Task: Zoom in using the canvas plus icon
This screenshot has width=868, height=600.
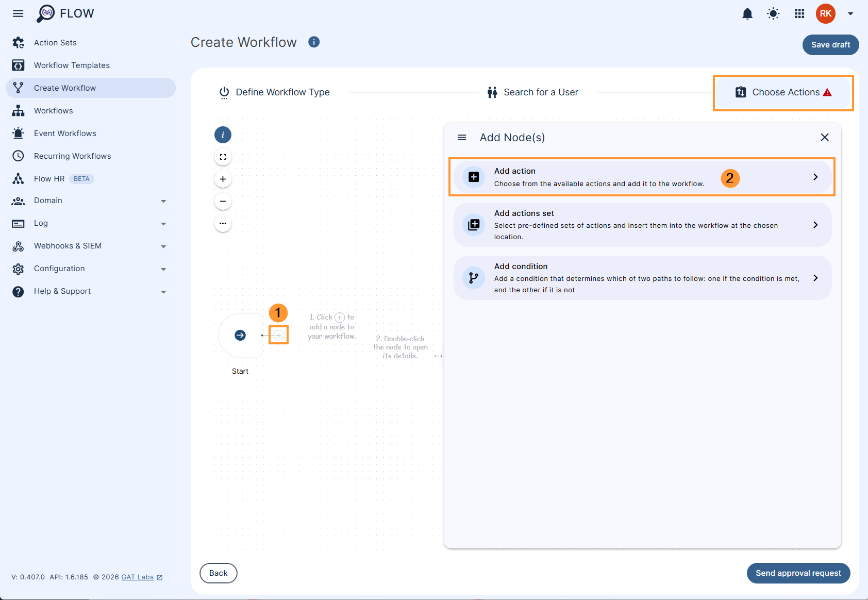Action: (223, 179)
